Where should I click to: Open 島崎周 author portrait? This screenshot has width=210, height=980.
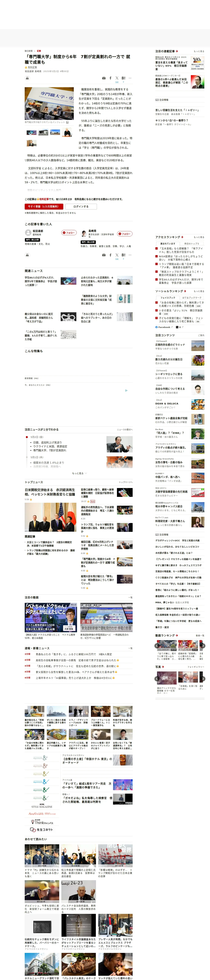(x=84, y=234)
